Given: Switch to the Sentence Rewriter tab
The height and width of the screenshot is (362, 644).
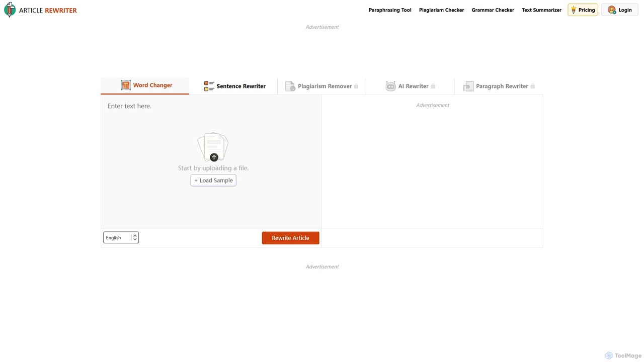Looking at the screenshot, I should [x=234, y=86].
